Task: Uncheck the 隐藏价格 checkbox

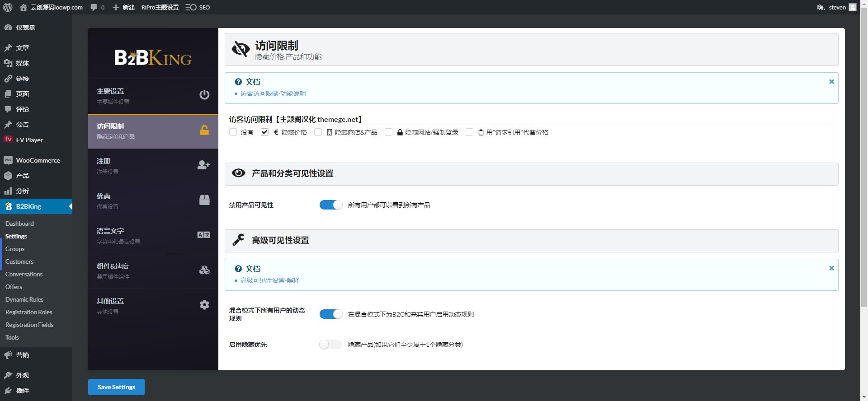Action: tap(265, 132)
